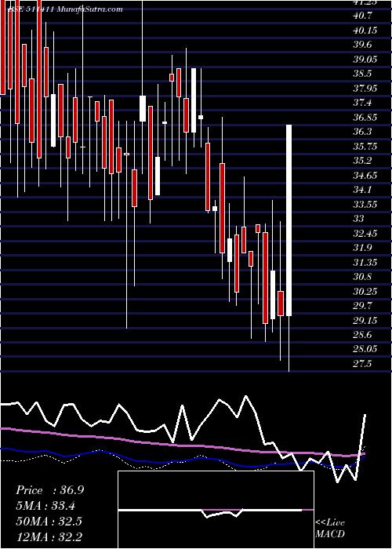This screenshot has width=392, height=549.
Task: Click the 40.15 price axis label
Action: [365, 31]
